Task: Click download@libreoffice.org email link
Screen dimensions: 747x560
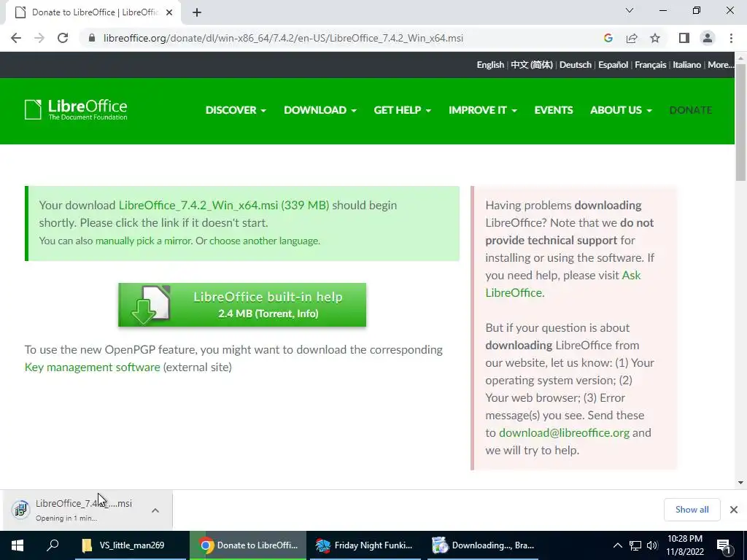Action: click(x=564, y=433)
